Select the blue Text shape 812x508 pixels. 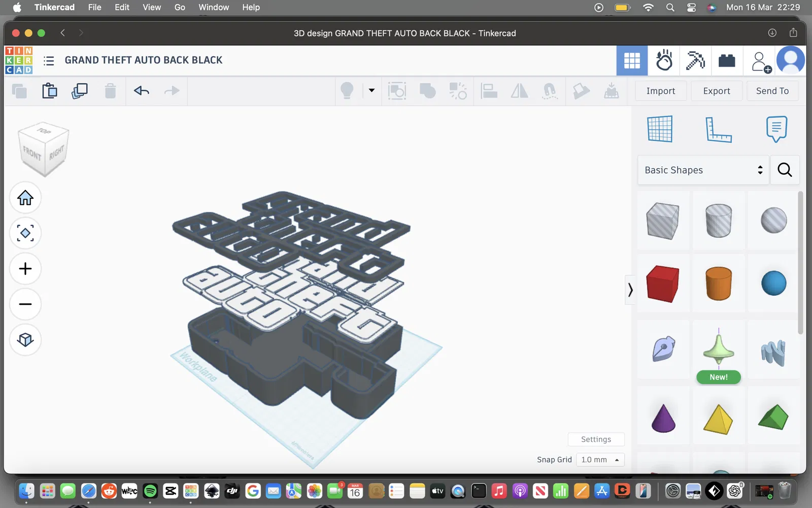click(773, 353)
